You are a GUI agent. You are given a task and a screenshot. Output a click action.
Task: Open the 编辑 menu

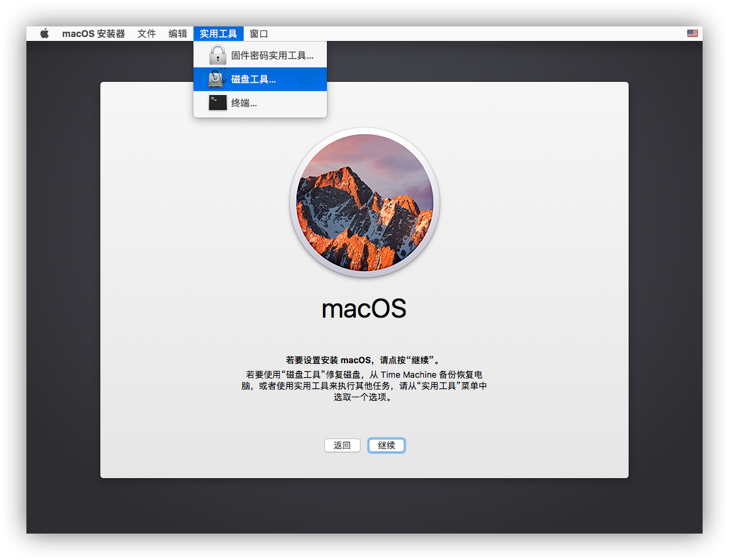click(178, 34)
